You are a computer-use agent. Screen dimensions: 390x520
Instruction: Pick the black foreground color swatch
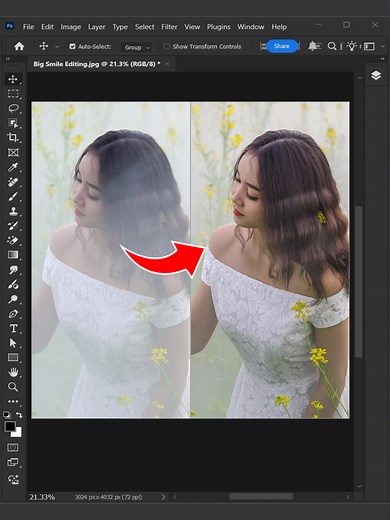coord(10,426)
